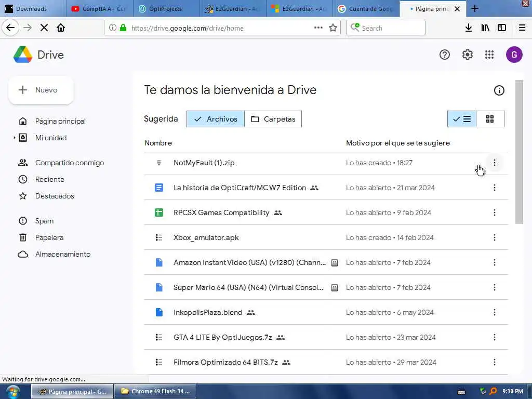The image size is (532, 399).
Task: Open more options for Super Mario 64 row
Action: pos(495,287)
